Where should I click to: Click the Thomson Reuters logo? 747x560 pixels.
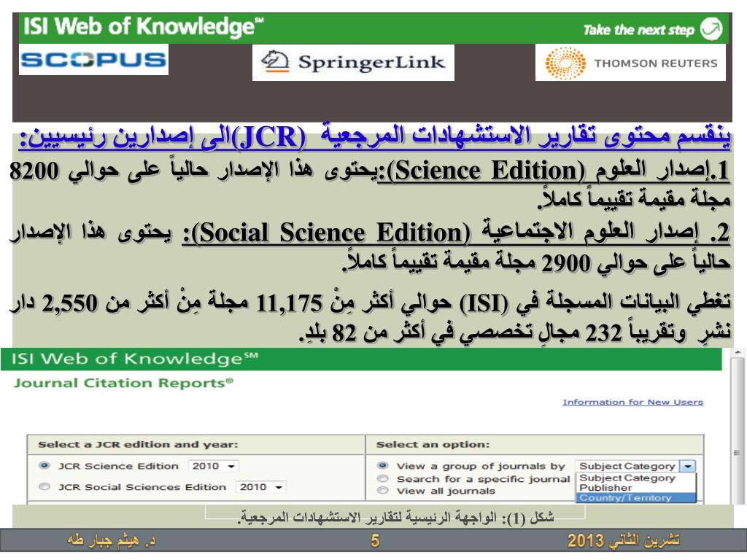coord(630,63)
